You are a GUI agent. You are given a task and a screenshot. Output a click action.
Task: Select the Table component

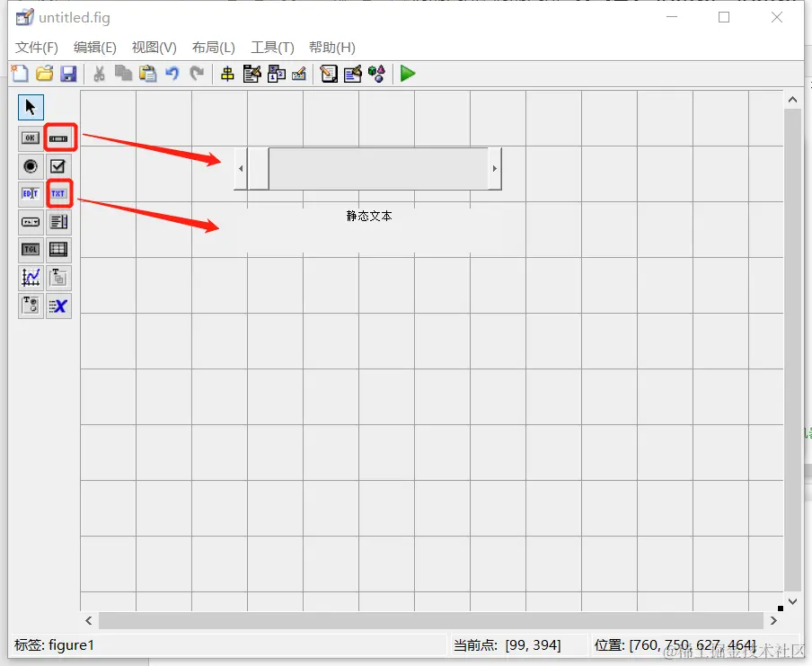(x=58, y=249)
